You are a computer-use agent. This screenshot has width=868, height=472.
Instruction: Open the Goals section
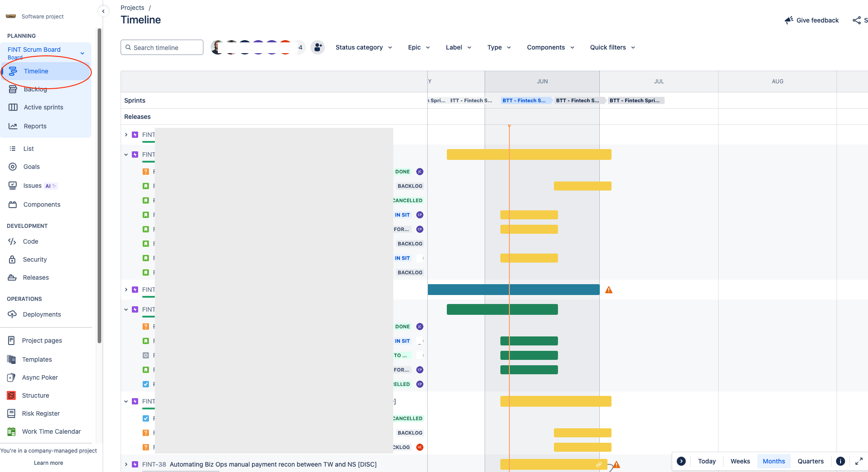click(x=31, y=167)
